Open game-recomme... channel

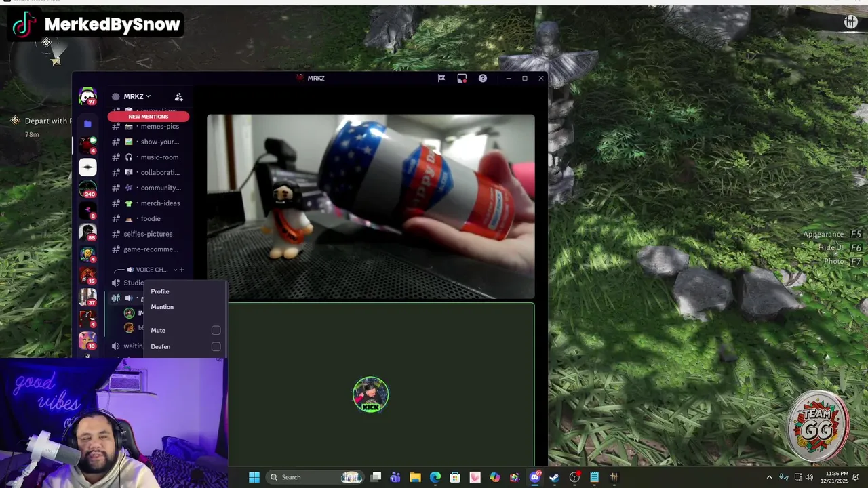149,249
